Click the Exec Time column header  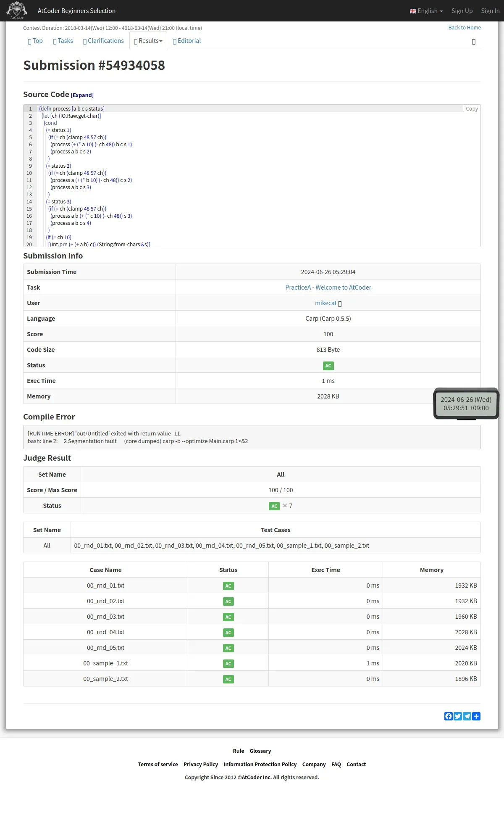[325, 570]
